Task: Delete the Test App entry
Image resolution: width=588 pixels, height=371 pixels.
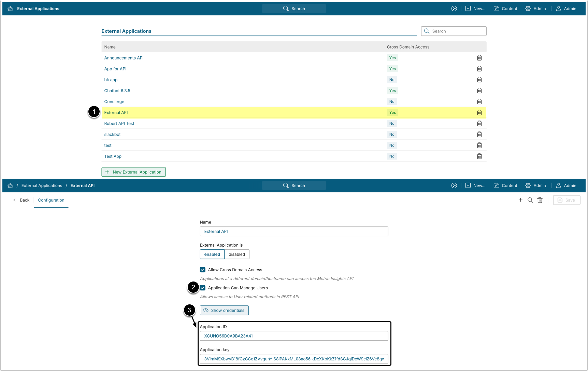Action: pyautogui.click(x=479, y=156)
